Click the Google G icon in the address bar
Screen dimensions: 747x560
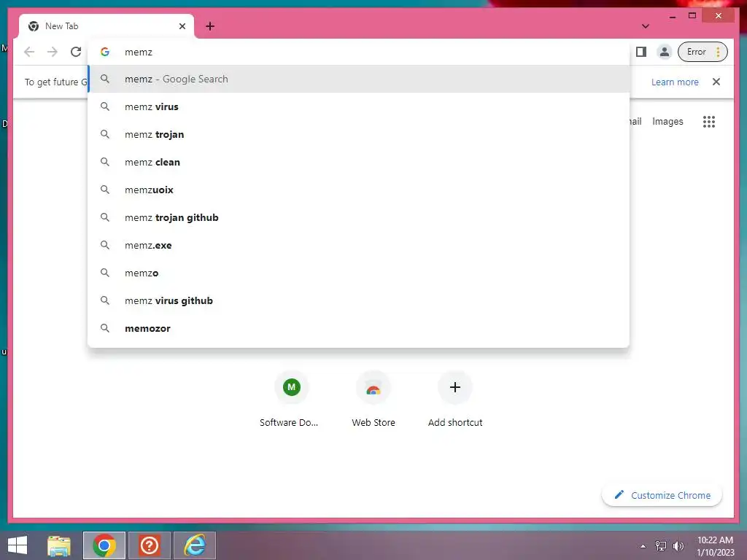click(105, 52)
